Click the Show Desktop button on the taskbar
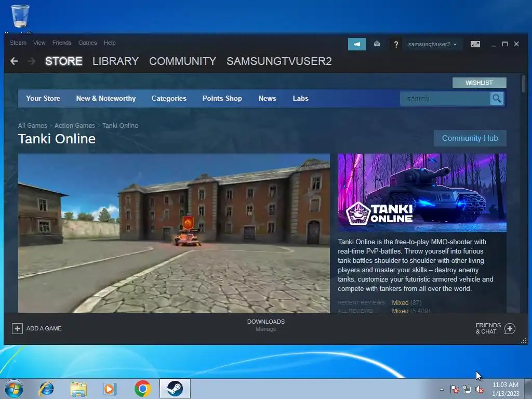532x399 pixels. 529,389
